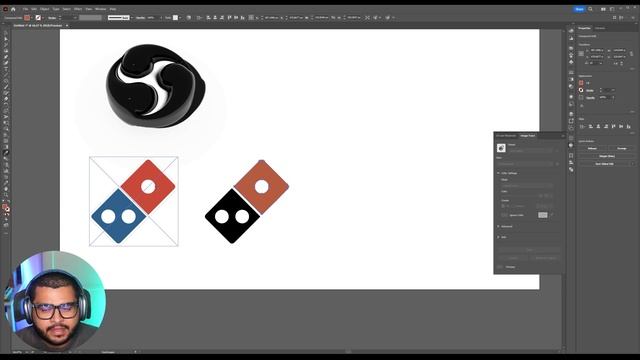Screen dimensions: 640x360
Task: Click the fx effects icon under Appearance
Action: (x=582, y=106)
